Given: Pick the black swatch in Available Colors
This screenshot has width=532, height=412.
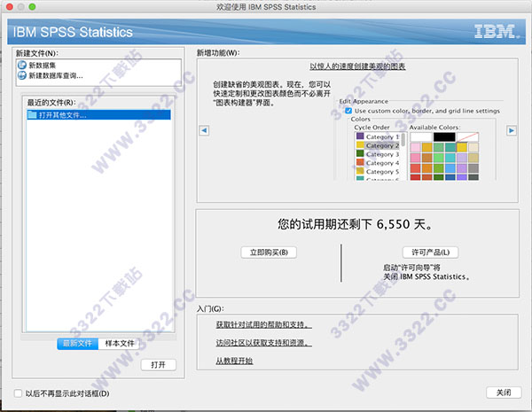Looking at the screenshot, I should (x=444, y=137).
